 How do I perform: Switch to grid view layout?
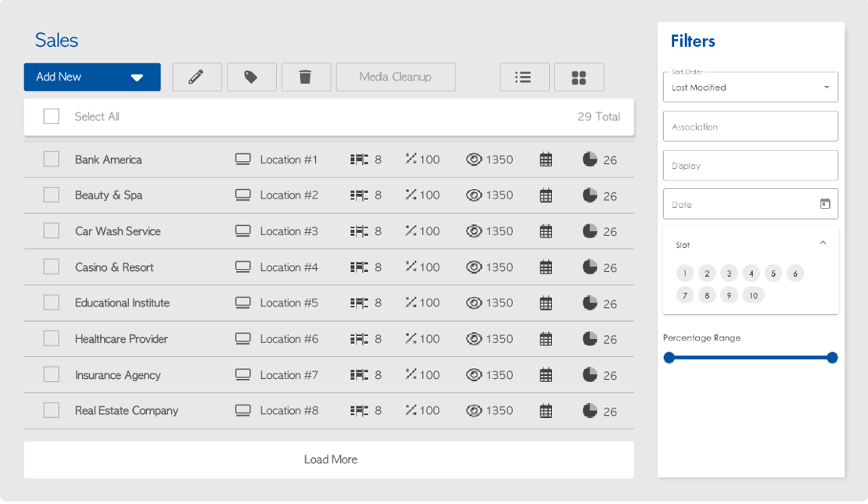coord(579,77)
